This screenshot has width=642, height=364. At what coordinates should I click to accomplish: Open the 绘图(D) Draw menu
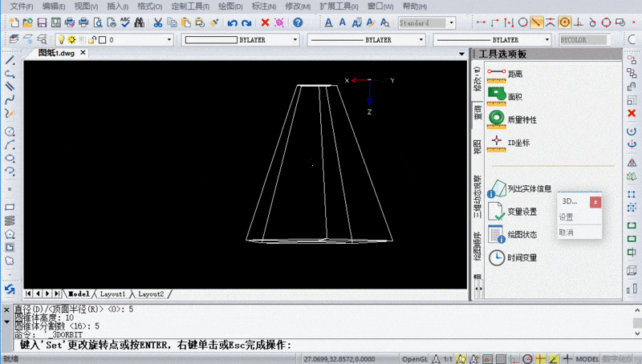(231, 6)
